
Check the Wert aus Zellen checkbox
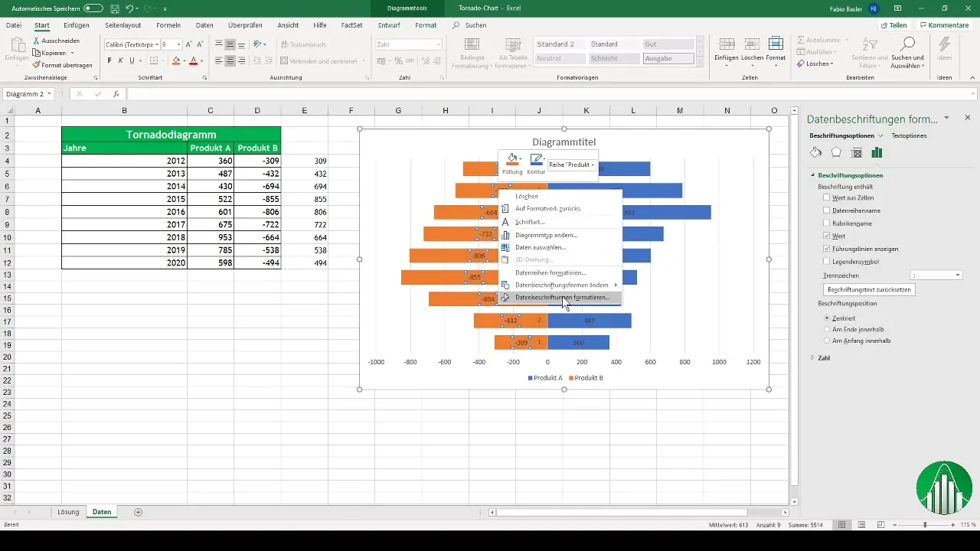pyautogui.click(x=826, y=197)
